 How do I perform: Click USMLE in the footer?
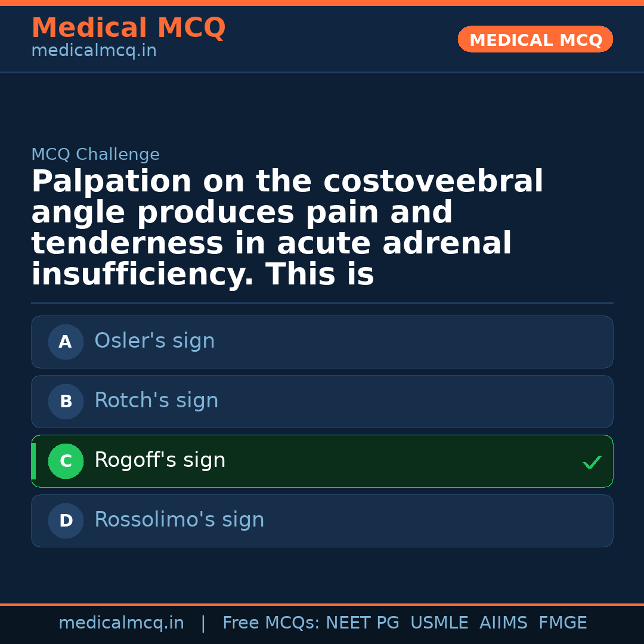point(439,623)
